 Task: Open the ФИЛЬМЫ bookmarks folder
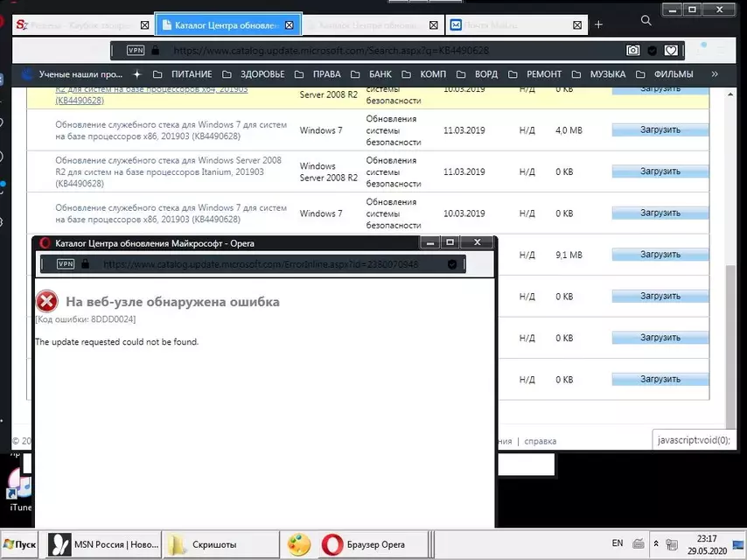click(665, 74)
